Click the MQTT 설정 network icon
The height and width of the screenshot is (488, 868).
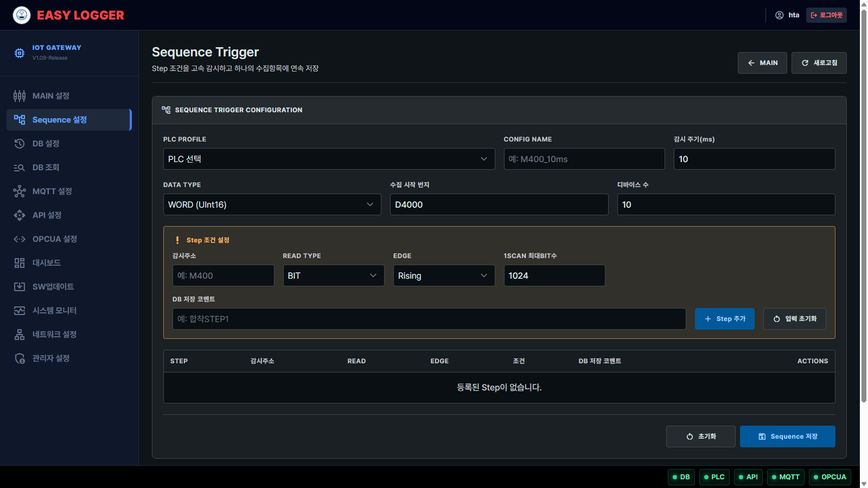point(20,191)
